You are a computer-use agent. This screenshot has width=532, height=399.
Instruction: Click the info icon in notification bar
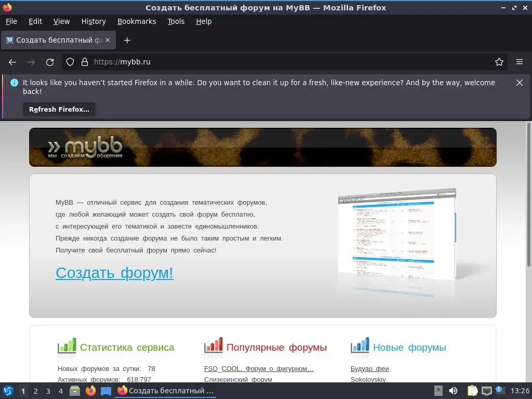[x=14, y=83]
